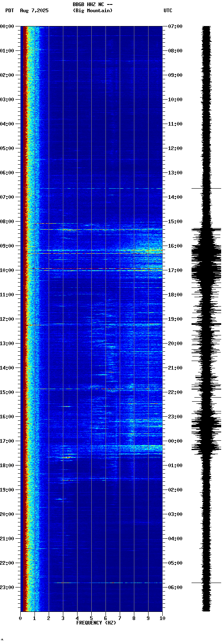Click the 22:00 UTC time label
Screen dimensions: 224x644
175,392
